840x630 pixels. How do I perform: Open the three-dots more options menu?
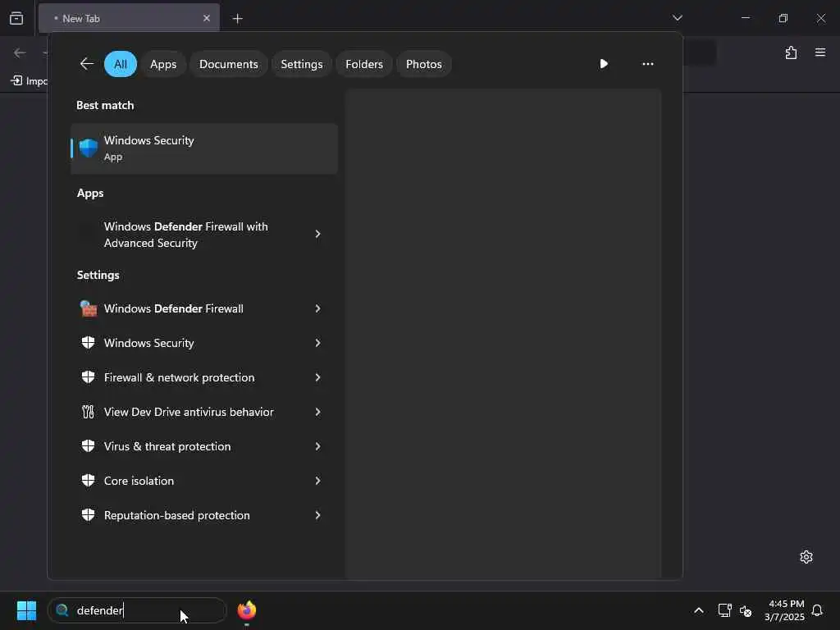648,64
